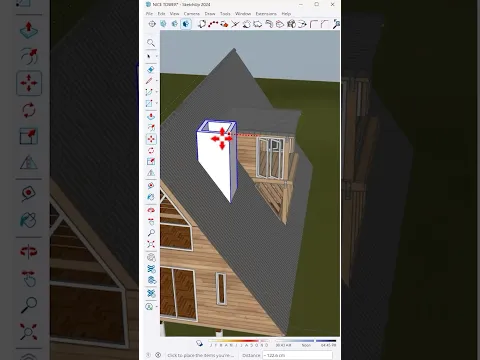Open the Draw menu

click(210, 14)
